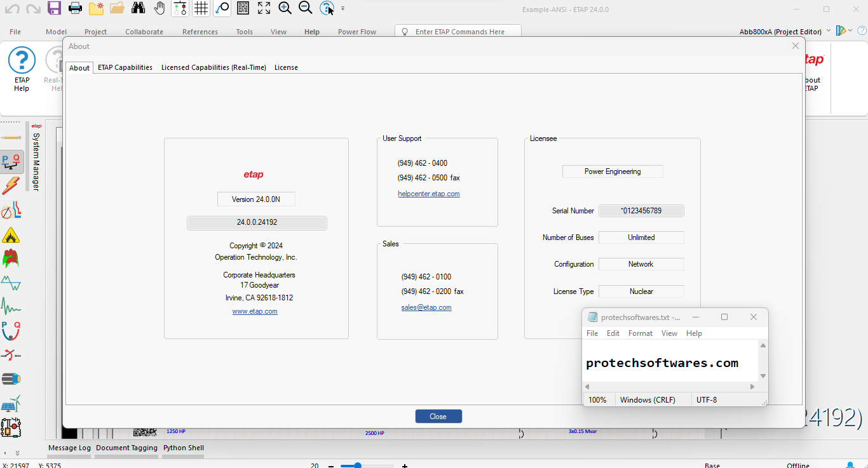
Task: Open the Message Log bottom tab
Action: tap(70, 448)
